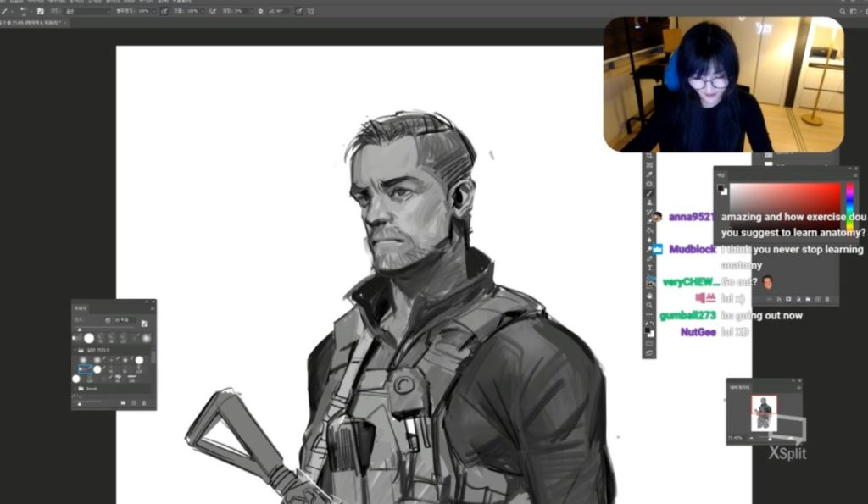Screen dimensions: 868x504
Task: Switch to the open document tab
Action: pyautogui.click(x=32, y=22)
